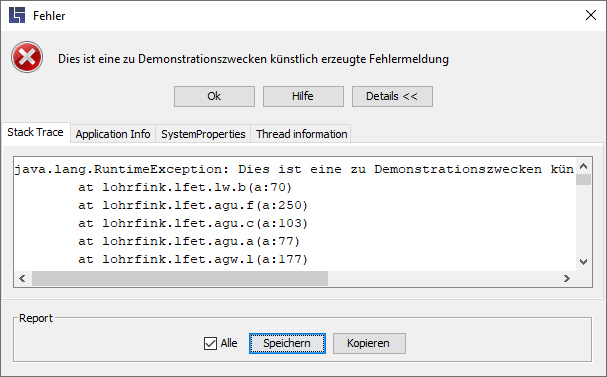
Task: Confirm the error with Ok button
Action: click(x=214, y=96)
